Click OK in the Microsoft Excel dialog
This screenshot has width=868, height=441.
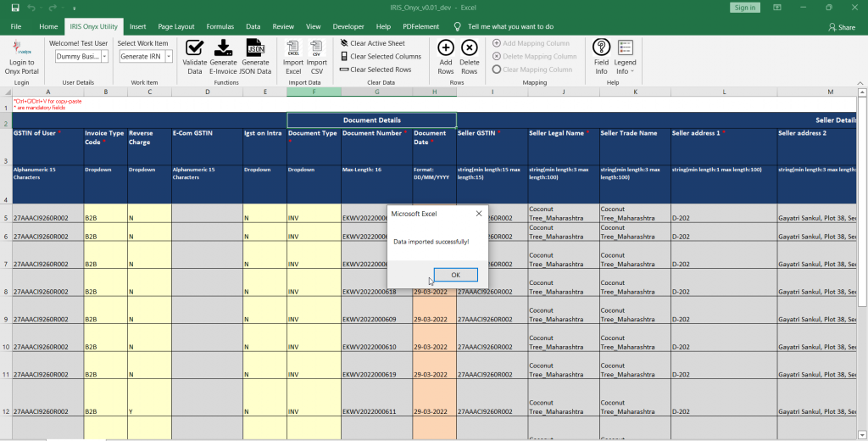click(455, 275)
